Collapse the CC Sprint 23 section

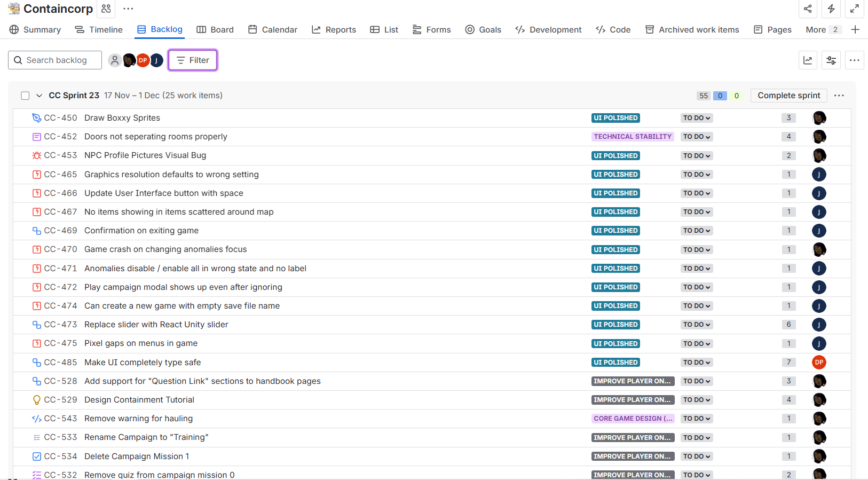point(39,96)
